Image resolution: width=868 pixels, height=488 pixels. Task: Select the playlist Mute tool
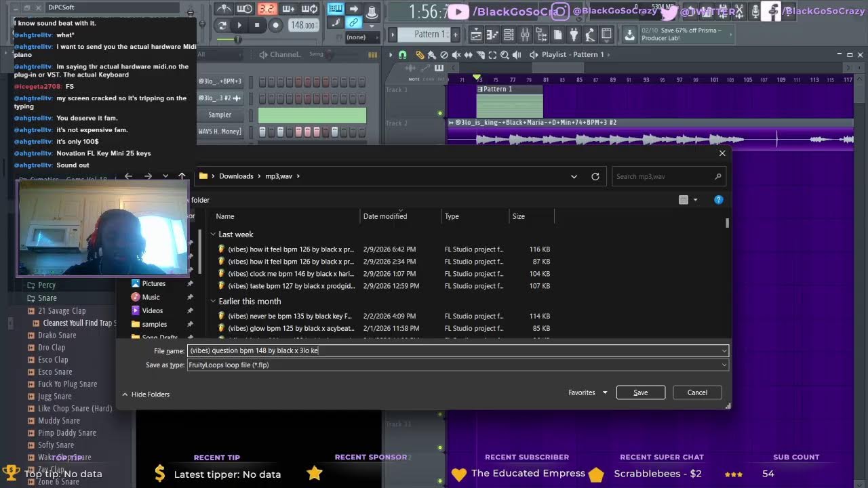click(x=456, y=55)
